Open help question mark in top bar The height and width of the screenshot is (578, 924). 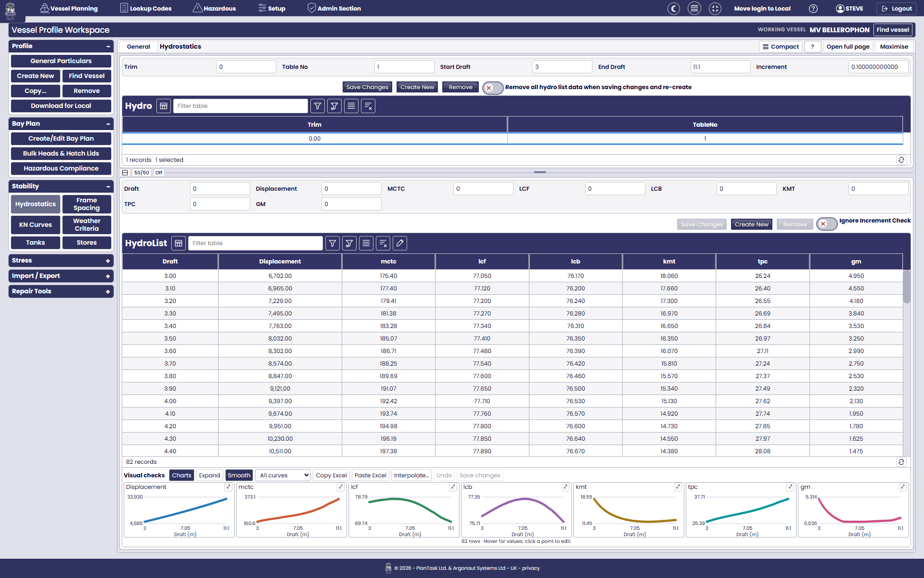813,8
